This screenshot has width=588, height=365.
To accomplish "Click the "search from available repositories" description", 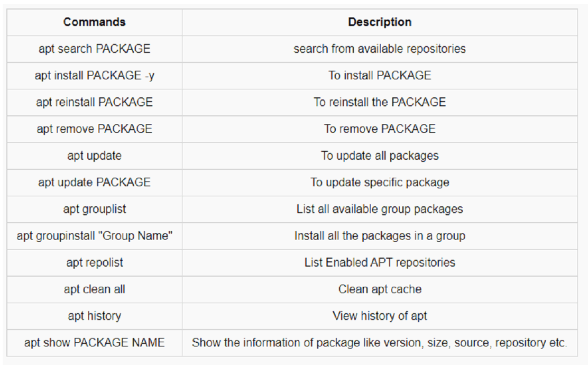I will pyautogui.click(x=380, y=49).
